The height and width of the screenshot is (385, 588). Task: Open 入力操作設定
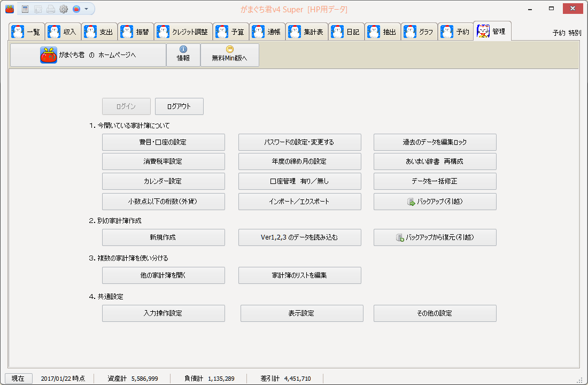point(164,313)
